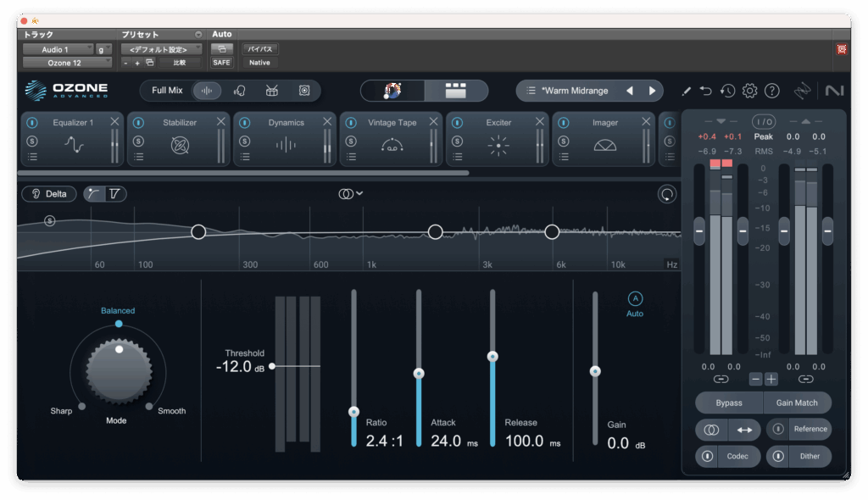Image resolution: width=868 pixels, height=500 pixels.
Task: Toggle the Equalizer 1 module power button
Action: click(x=32, y=123)
